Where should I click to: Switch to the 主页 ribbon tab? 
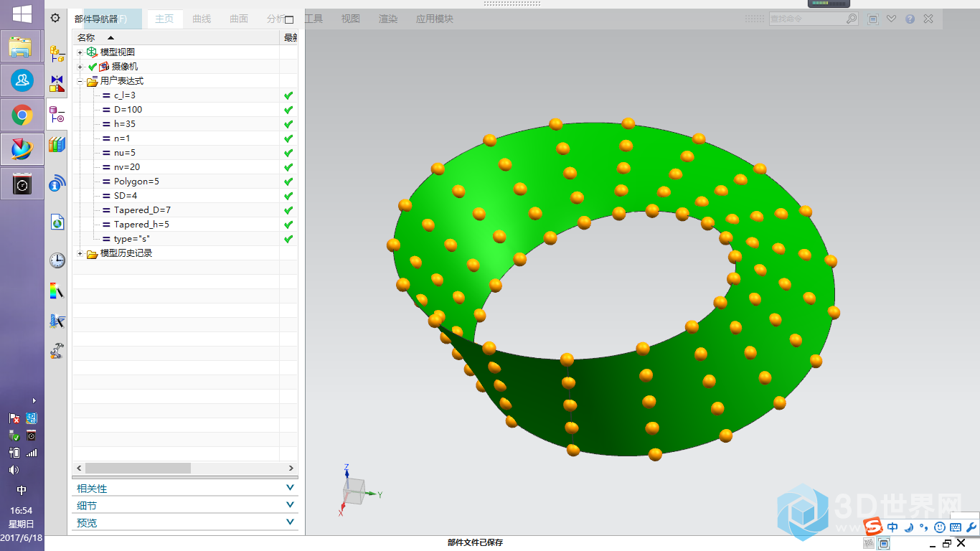click(x=164, y=19)
